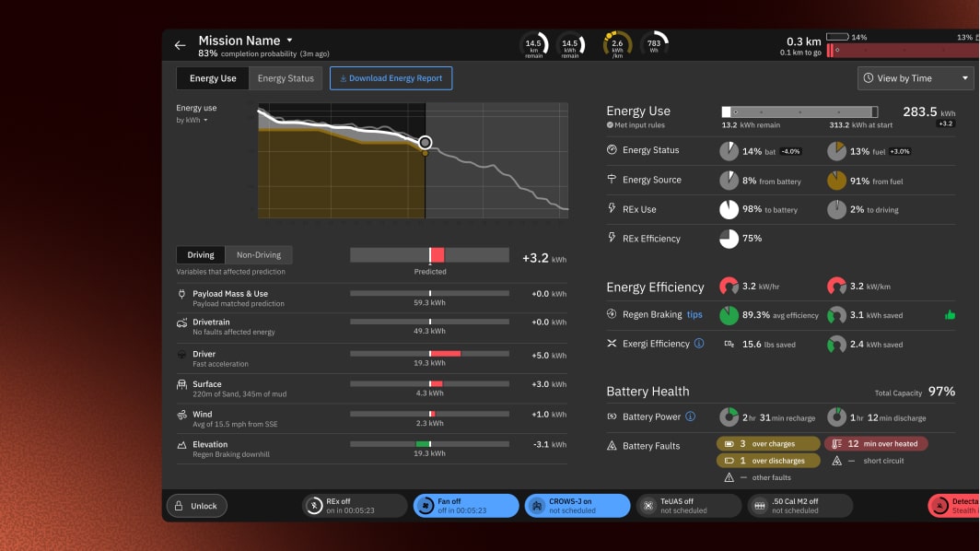Click the 783 Wh gauge
Viewport: 980px width, 551px height.
(654, 45)
